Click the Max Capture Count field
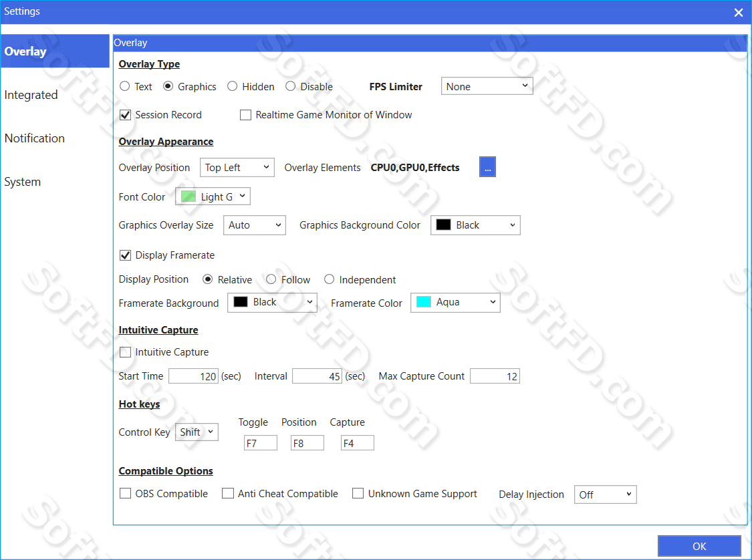This screenshot has height=560, width=752. pyautogui.click(x=495, y=376)
